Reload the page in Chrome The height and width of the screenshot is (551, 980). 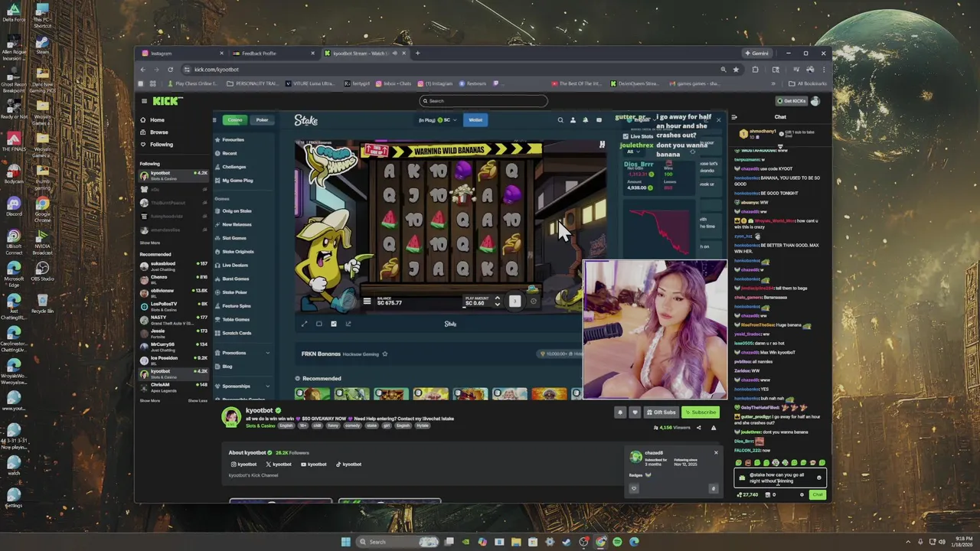[x=171, y=70]
